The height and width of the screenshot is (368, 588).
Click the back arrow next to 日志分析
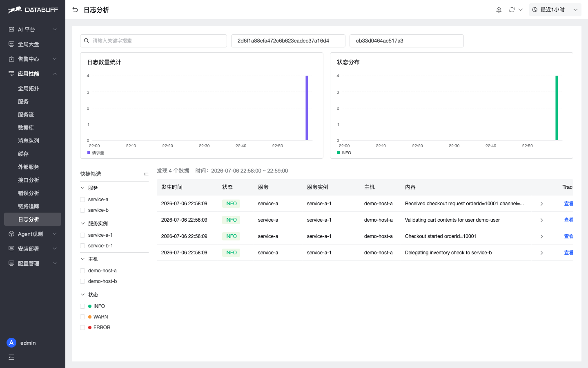[75, 10]
